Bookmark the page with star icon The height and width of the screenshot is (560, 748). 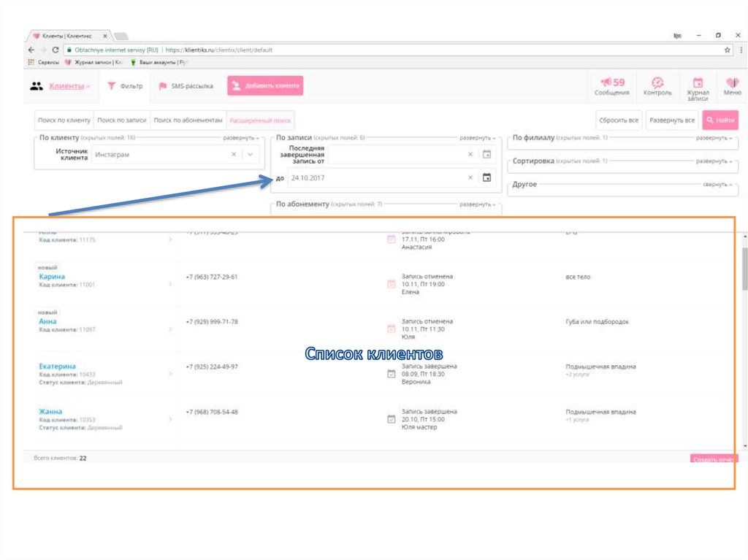[728, 50]
